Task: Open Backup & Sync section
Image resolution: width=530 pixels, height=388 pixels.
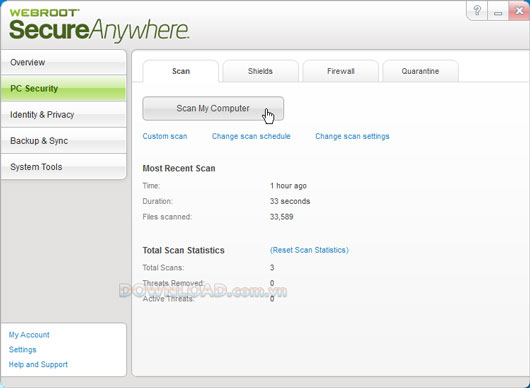Action: (x=64, y=141)
